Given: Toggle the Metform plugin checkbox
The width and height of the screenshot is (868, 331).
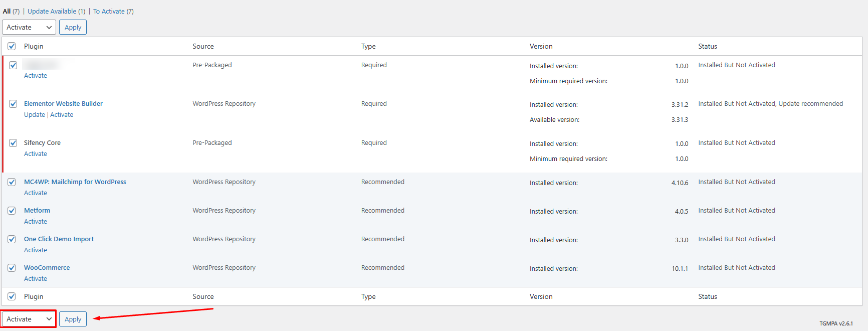Looking at the screenshot, I should point(12,211).
